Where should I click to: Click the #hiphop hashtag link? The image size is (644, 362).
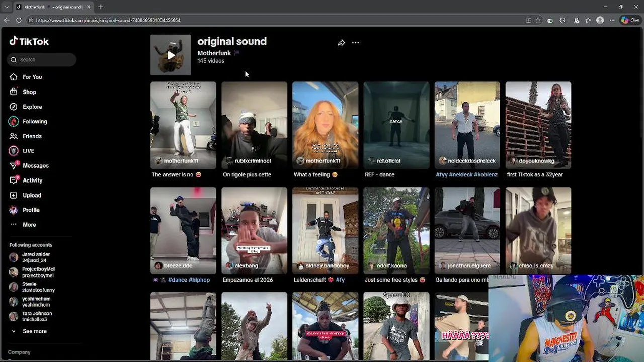click(199, 280)
